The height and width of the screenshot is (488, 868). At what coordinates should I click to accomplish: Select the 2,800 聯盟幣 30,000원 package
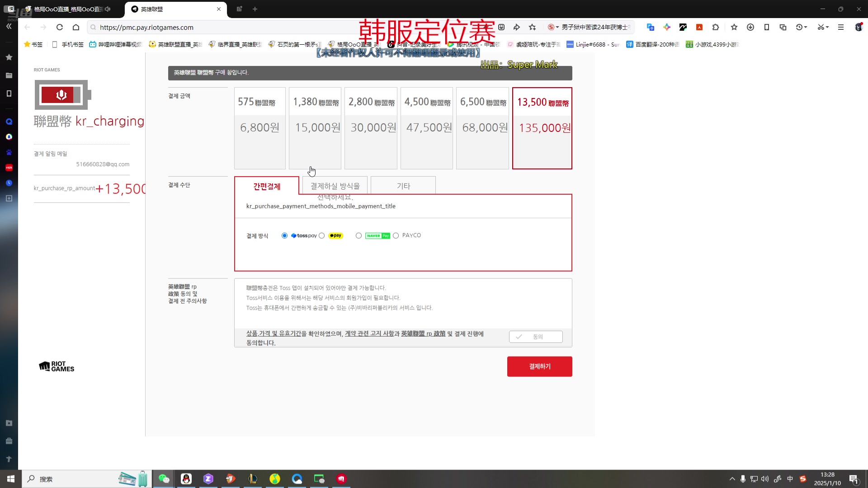pyautogui.click(x=371, y=128)
